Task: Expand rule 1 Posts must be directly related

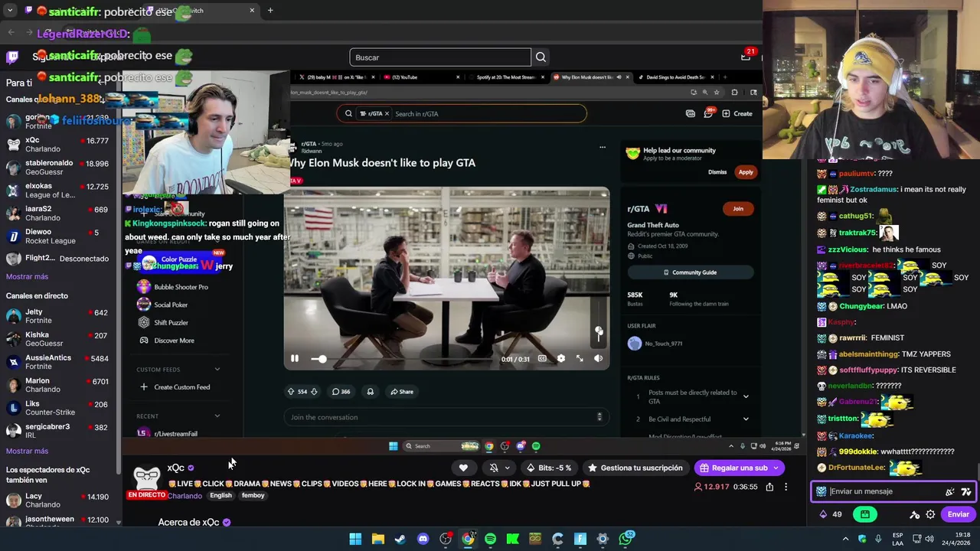Action: pos(746,396)
